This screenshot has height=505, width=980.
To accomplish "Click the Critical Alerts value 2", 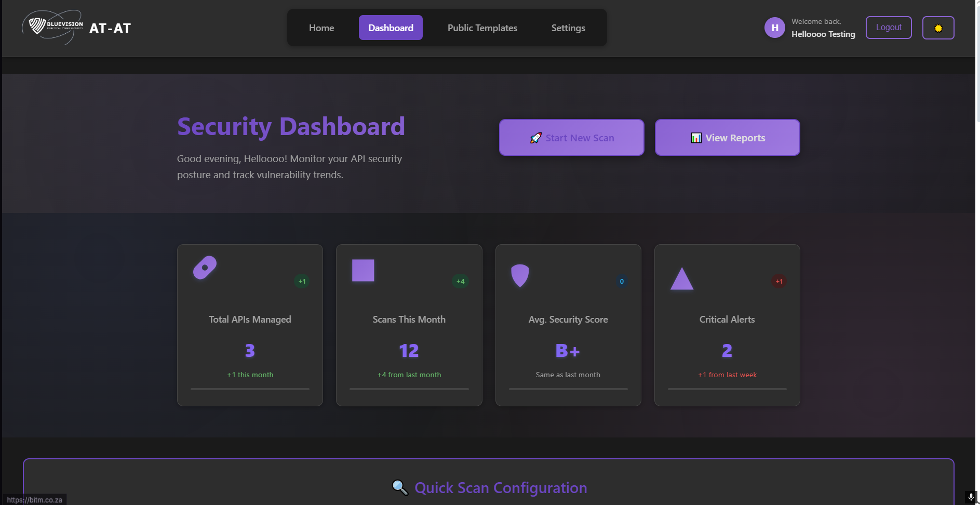I will 727,351.
